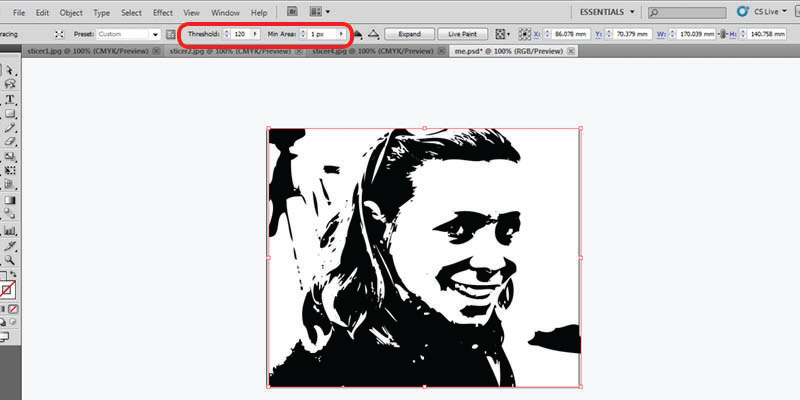
Task: Select the Rectangle tool
Action: pyautogui.click(x=11, y=113)
